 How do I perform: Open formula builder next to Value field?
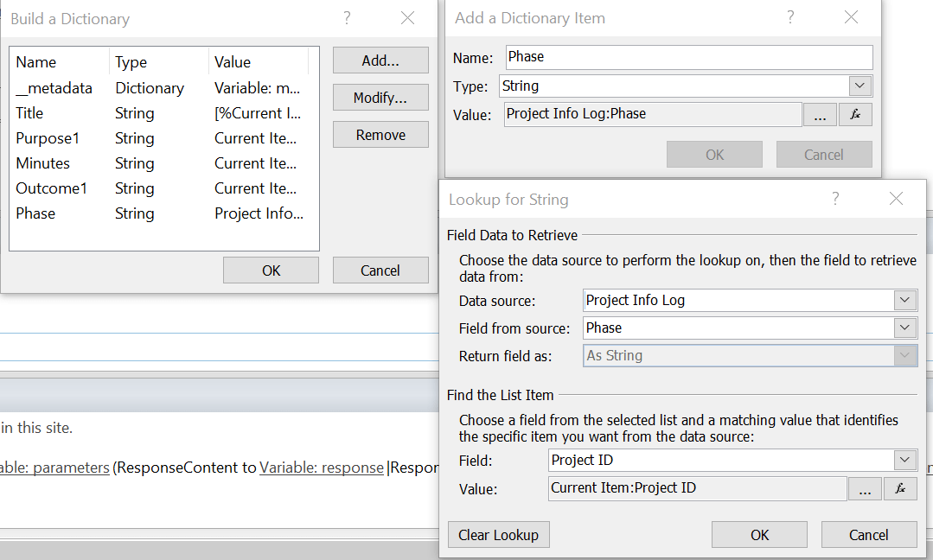855,113
